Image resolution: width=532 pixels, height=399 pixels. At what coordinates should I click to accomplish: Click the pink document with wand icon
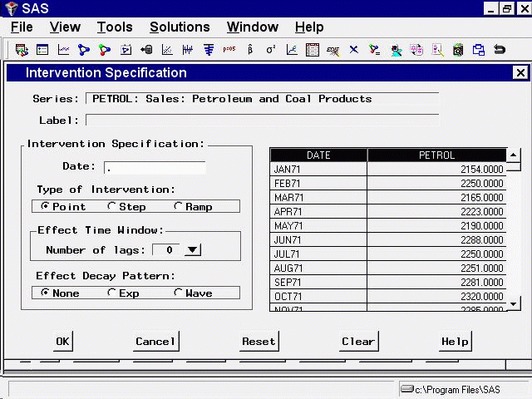[x=438, y=50]
